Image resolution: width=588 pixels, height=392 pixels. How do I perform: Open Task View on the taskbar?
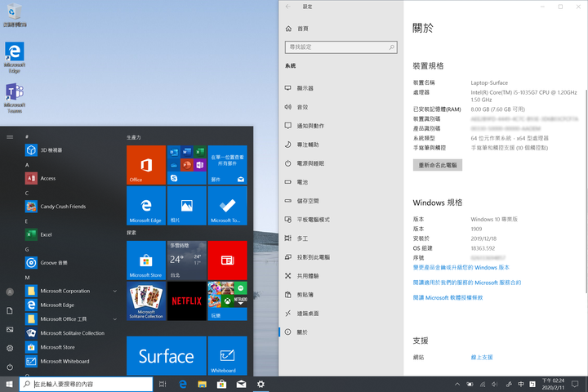click(x=163, y=384)
